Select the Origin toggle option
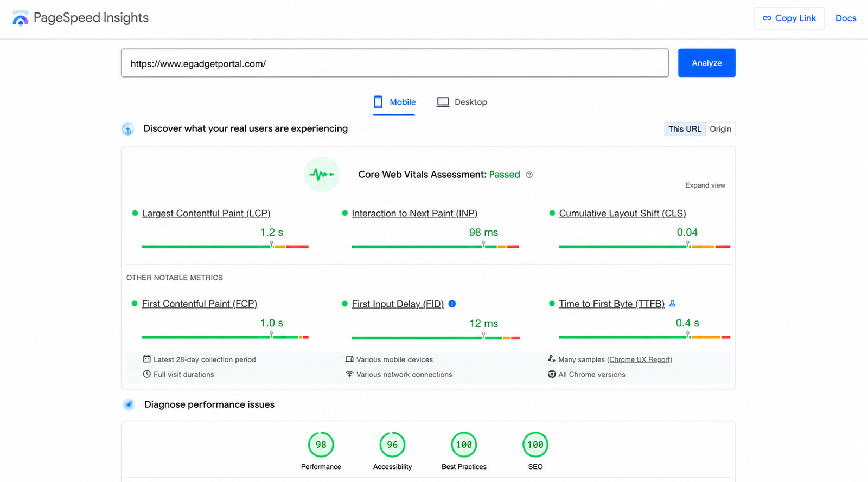The width and height of the screenshot is (868, 482). [720, 129]
